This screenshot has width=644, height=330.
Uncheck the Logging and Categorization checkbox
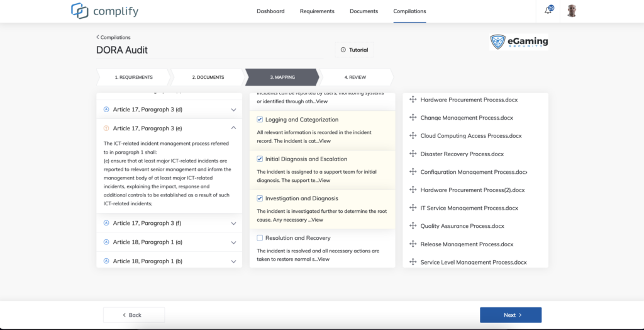tap(260, 120)
